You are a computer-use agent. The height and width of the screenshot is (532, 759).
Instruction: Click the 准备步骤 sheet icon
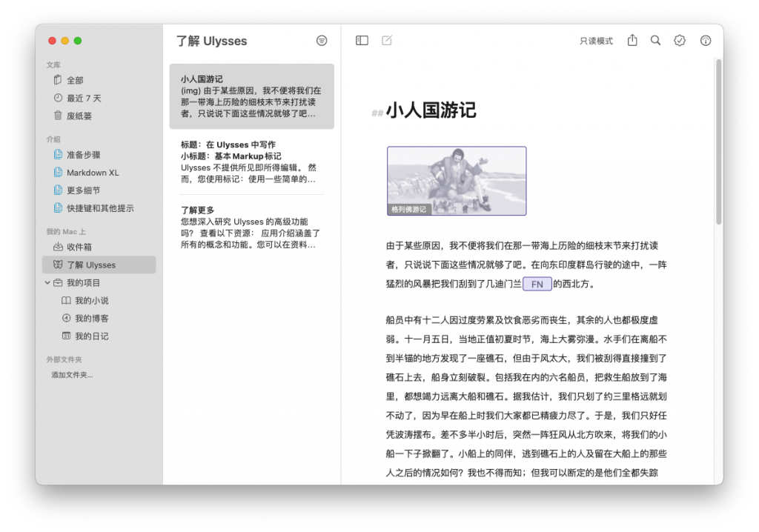pyautogui.click(x=58, y=154)
